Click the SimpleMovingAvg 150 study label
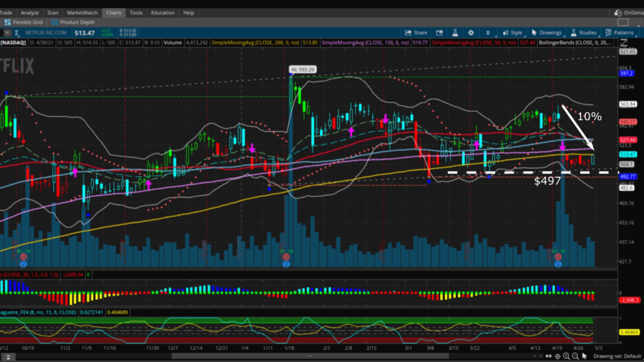The width and height of the screenshot is (644, 362). tap(365, 42)
